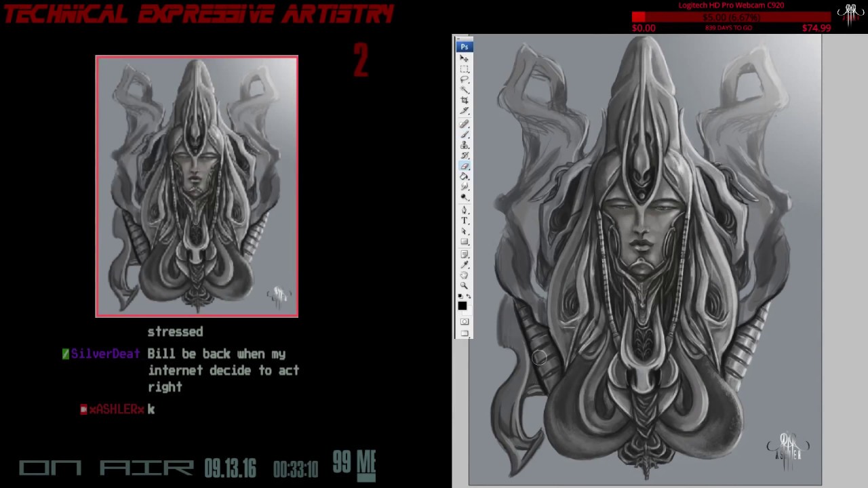Click "Logitech HD Pro Webcam C920" label
The image size is (868, 488).
pos(731,5)
